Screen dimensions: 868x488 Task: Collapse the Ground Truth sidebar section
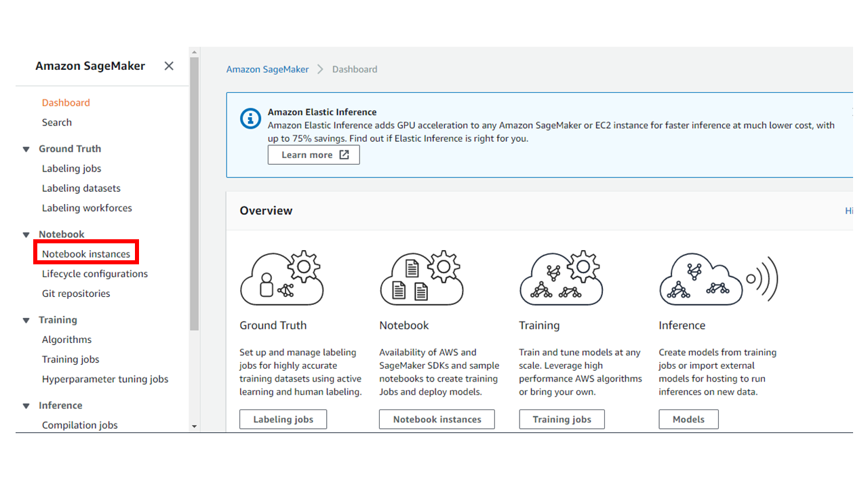tap(26, 149)
